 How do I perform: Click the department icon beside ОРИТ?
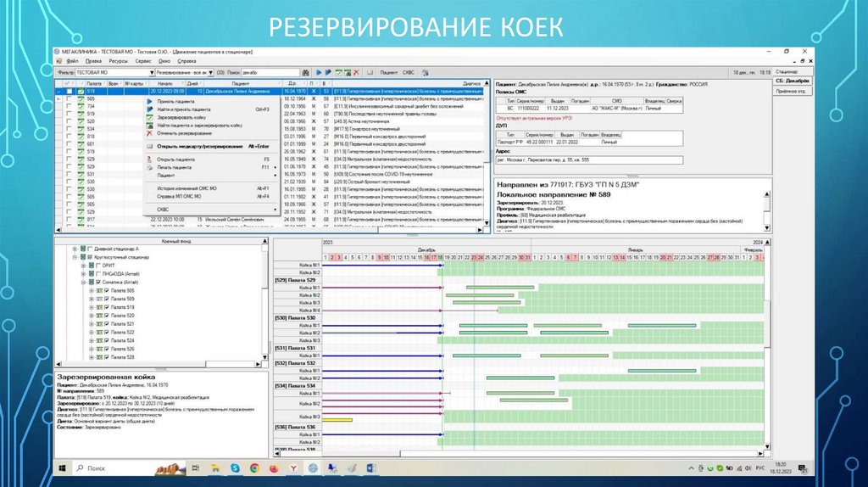click(92, 266)
